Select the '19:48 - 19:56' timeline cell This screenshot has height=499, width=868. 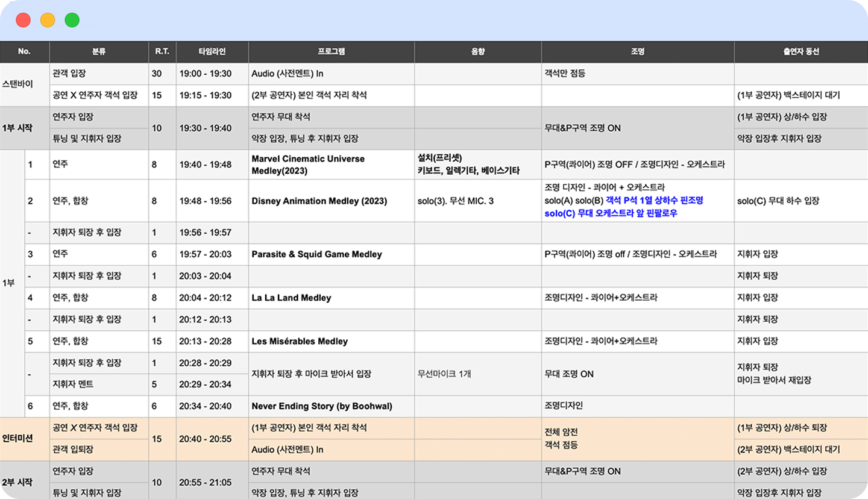212,201
